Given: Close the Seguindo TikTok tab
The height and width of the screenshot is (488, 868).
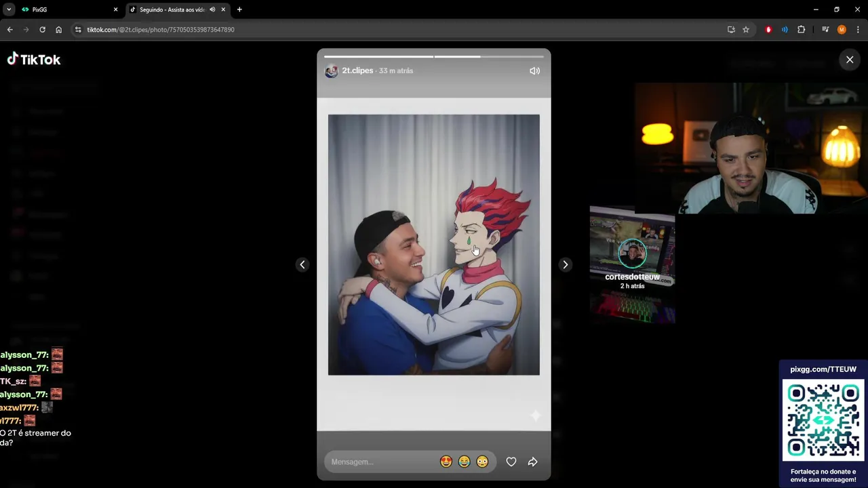Looking at the screenshot, I should 223,9.
